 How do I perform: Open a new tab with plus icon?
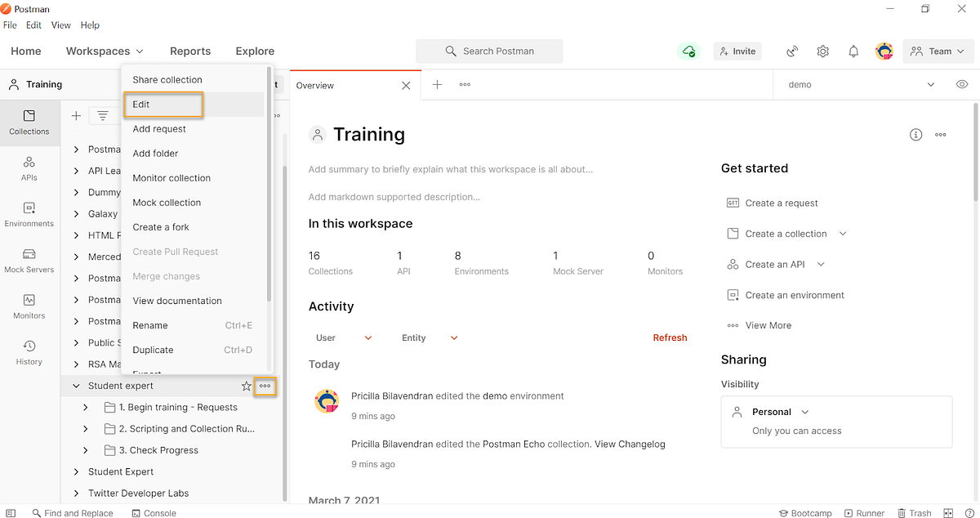[437, 84]
